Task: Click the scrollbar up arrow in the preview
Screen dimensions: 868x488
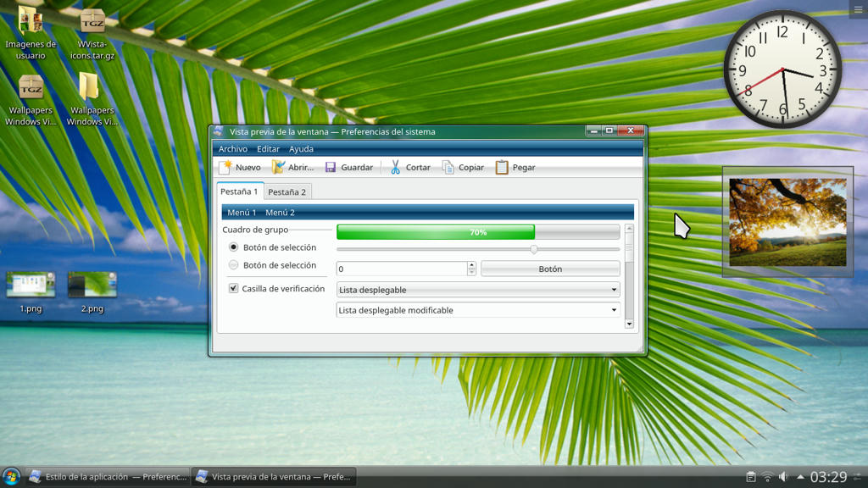Action: click(x=629, y=229)
